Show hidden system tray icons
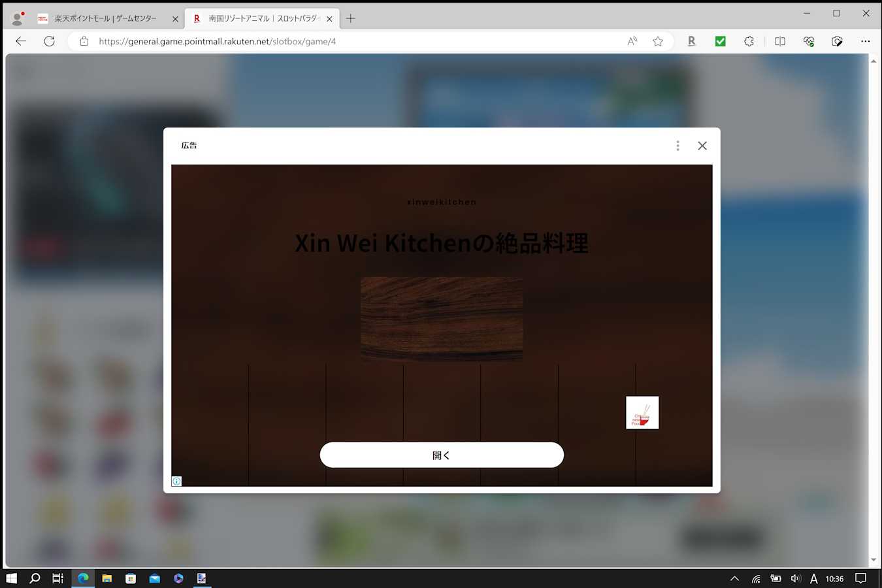 (x=734, y=578)
